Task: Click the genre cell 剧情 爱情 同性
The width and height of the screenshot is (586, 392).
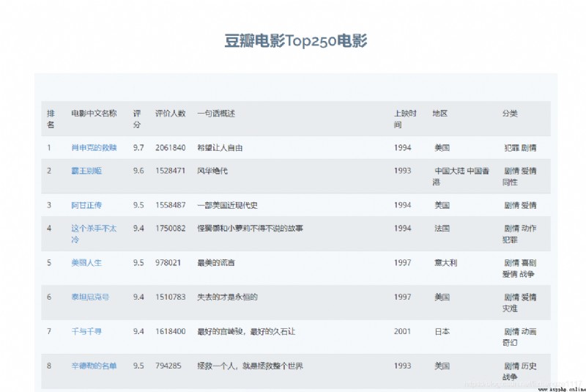Action: point(519,177)
